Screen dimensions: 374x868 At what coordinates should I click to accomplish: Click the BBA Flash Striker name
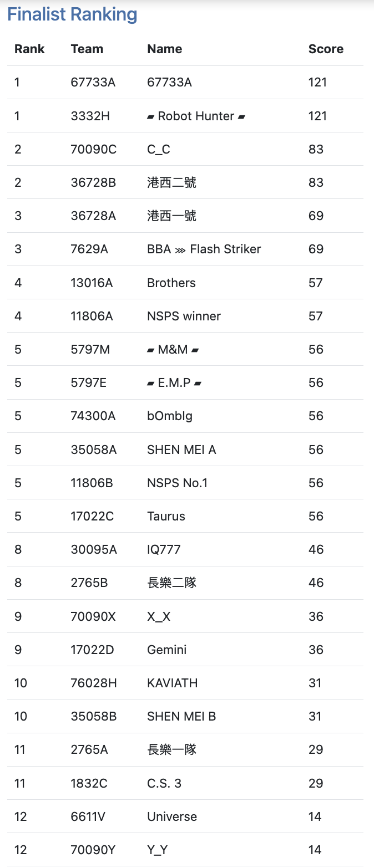click(x=204, y=249)
